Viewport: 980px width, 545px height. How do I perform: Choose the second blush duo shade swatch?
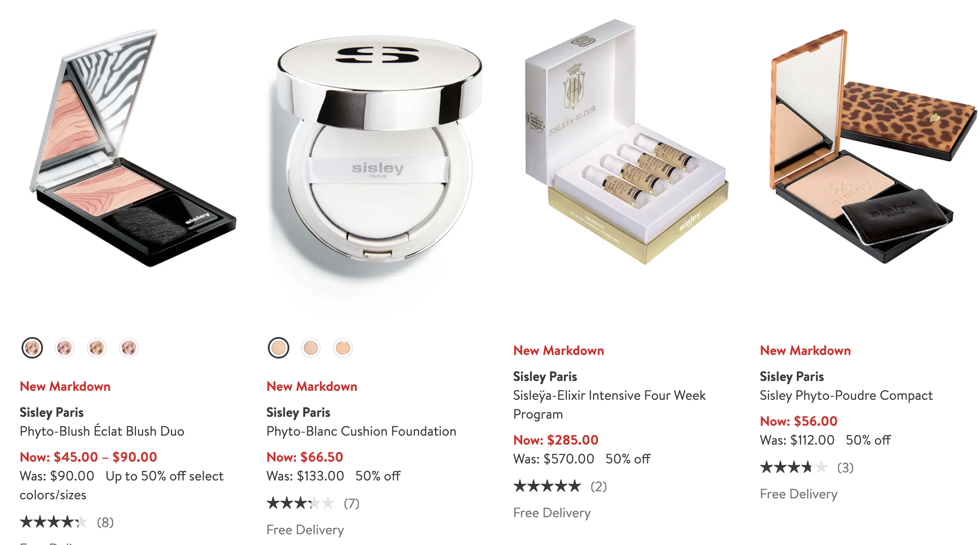tap(64, 348)
